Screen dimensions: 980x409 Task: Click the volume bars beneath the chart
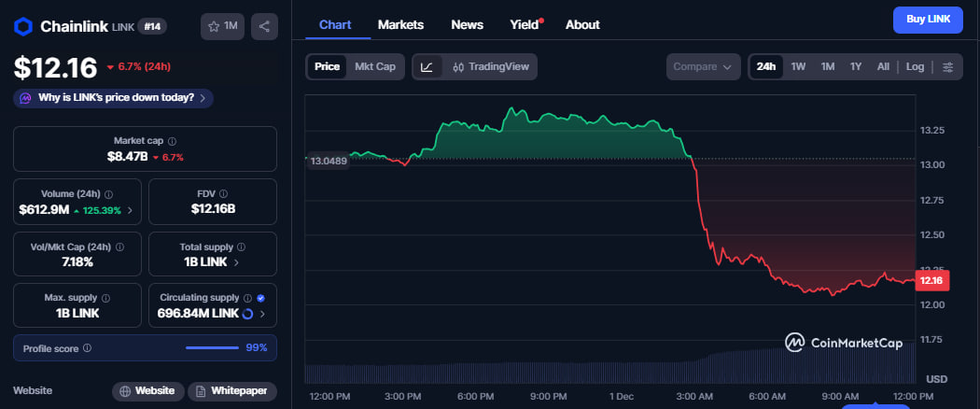610,366
